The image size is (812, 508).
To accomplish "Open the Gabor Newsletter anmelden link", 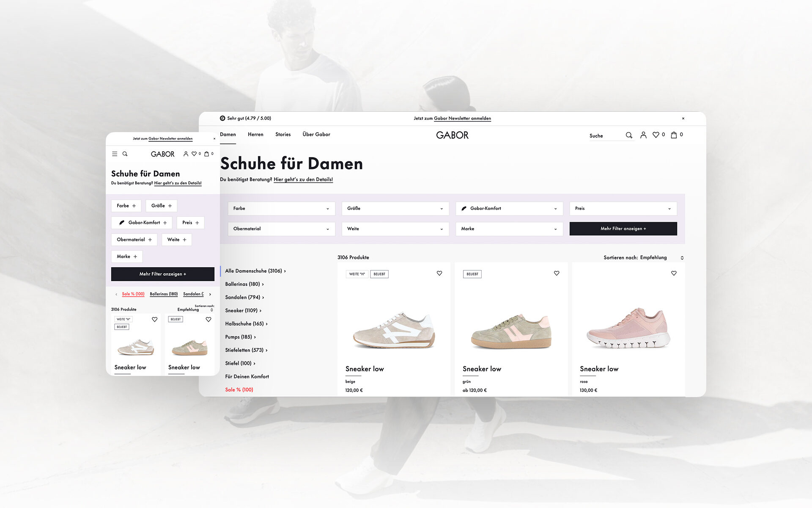I will (x=462, y=119).
